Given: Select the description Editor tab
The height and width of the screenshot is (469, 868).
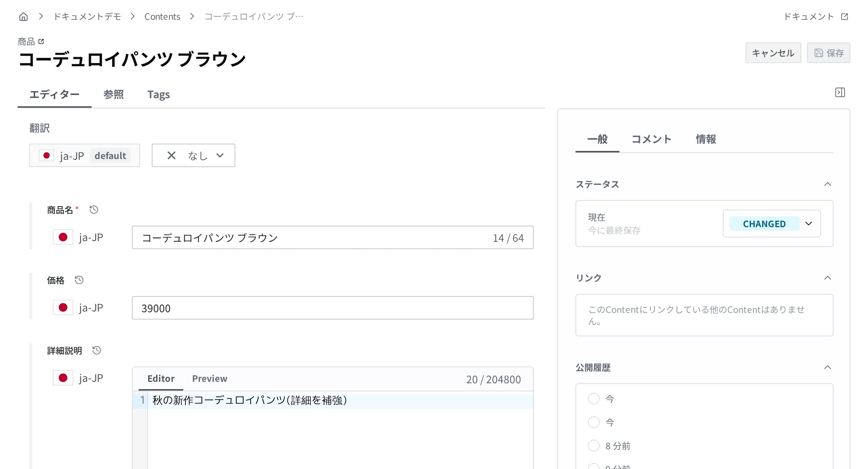Looking at the screenshot, I should (x=161, y=378).
